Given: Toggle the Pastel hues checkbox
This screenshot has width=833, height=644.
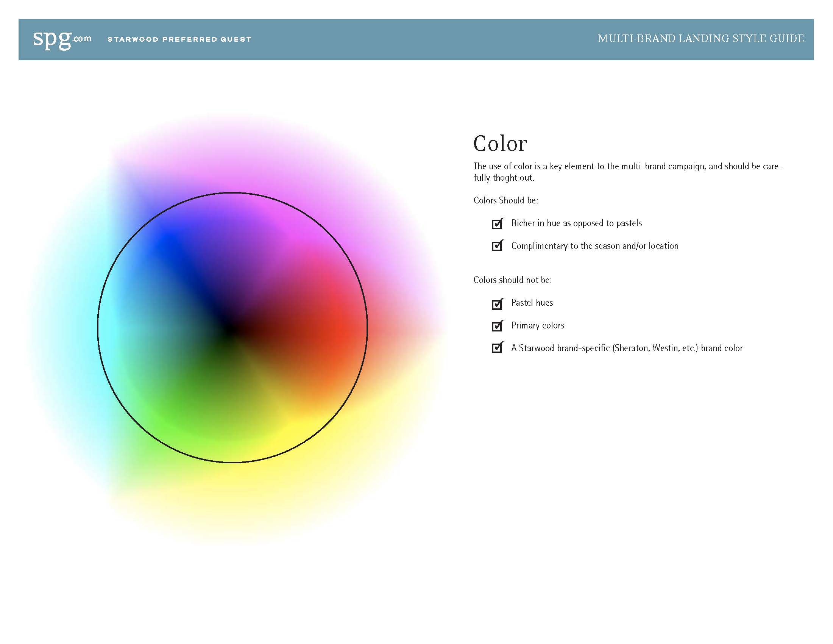Looking at the screenshot, I should click(497, 304).
